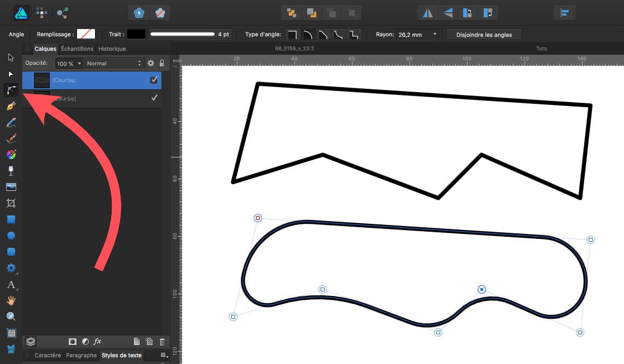Select the Move tool arrow
Viewport: 624px width, 364px height.
coord(11,58)
